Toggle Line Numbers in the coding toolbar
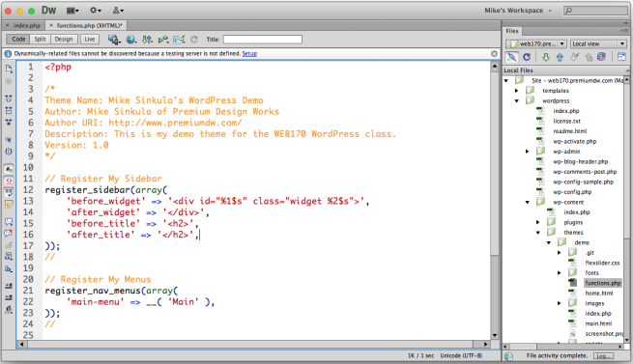The height and width of the screenshot is (364, 633). tap(9, 169)
